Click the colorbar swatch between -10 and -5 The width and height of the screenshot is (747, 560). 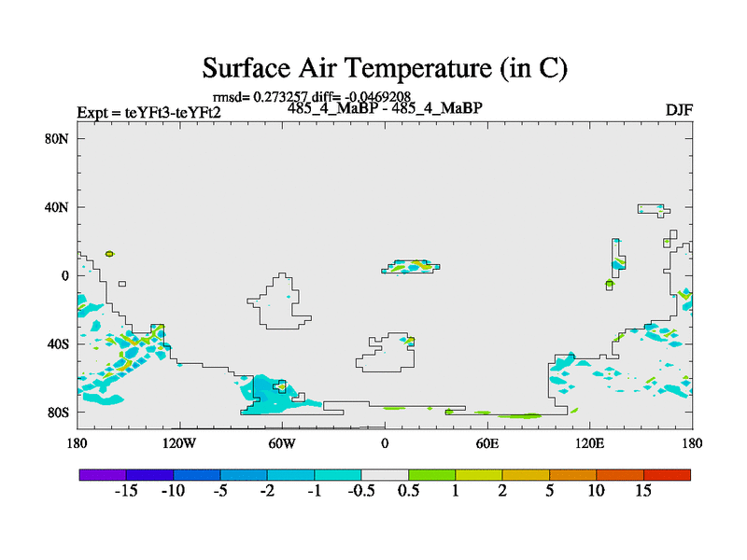[x=196, y=475]
